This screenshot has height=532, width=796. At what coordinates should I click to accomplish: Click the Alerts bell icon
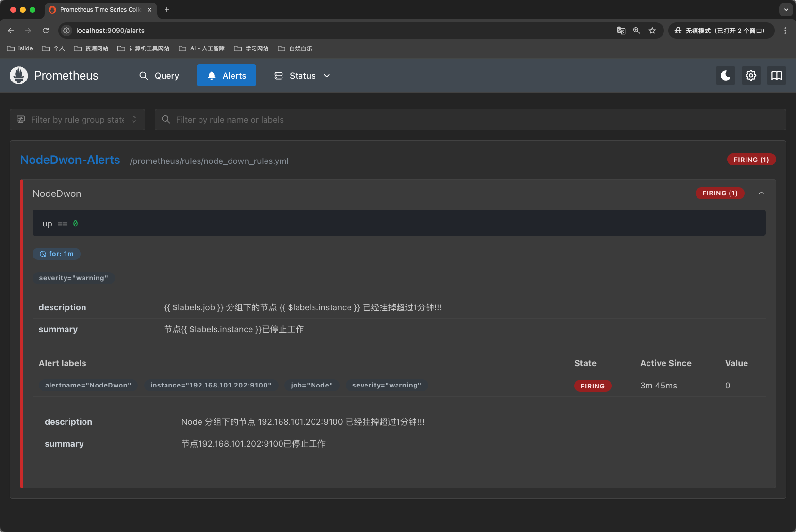tap(211, 76)
